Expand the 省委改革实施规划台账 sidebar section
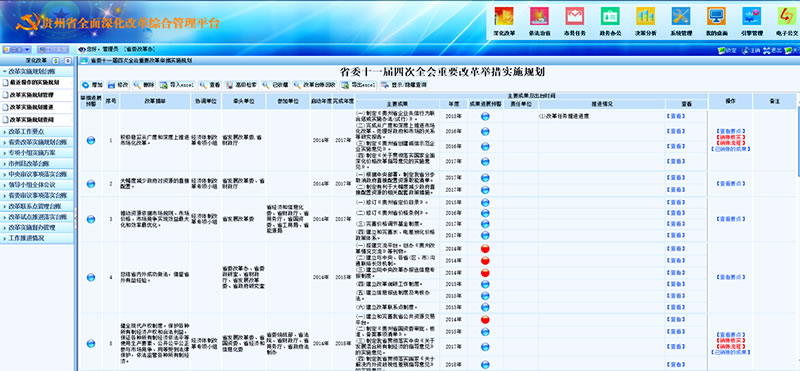Image resolution: width=800 pixels, height=371 pixels. click(37, 142)
